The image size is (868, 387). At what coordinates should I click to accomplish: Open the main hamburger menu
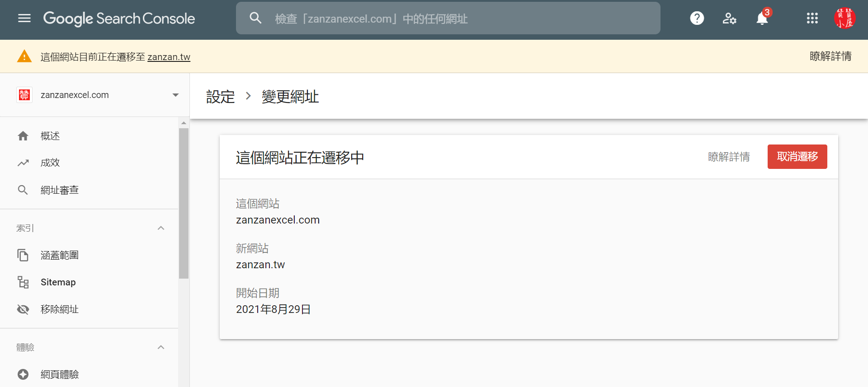24,18
